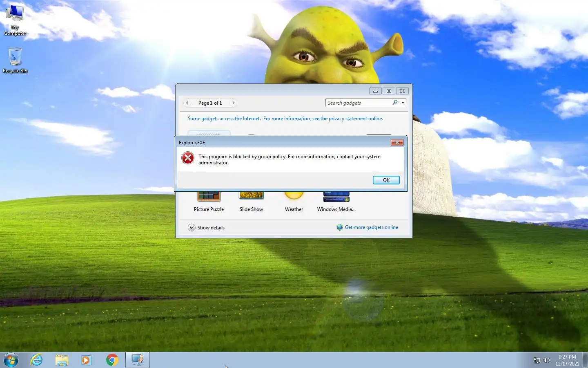The height and width of the screenshot is (368, 588).
Task: Select the Picture Puzzle gadget
Action: point(209,202)
